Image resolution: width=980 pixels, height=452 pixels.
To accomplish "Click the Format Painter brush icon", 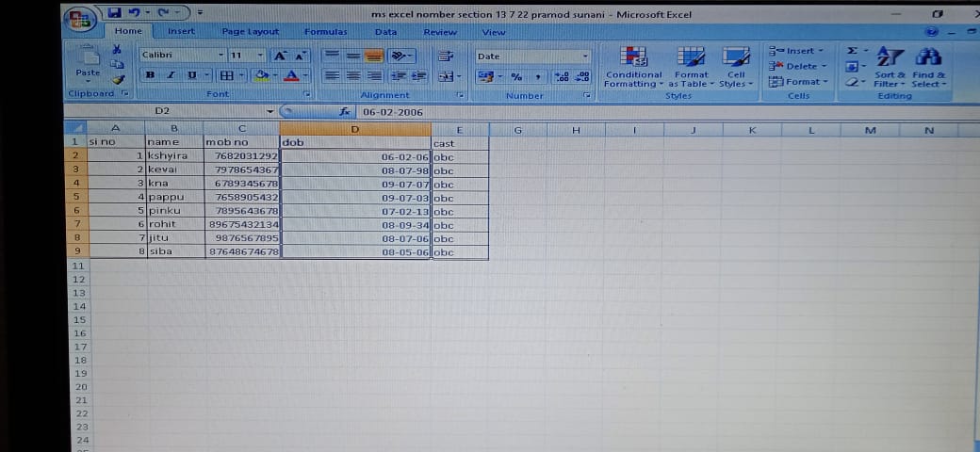I will coord(118,81).
